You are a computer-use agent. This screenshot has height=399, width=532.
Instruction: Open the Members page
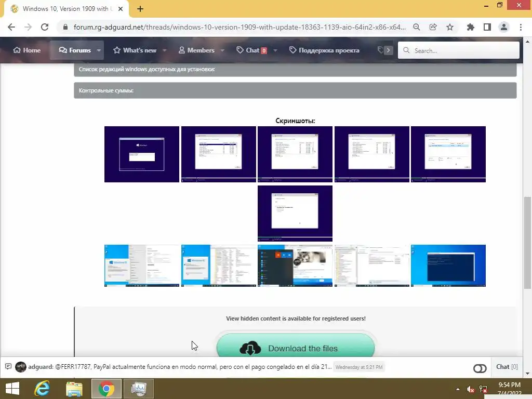196,50
